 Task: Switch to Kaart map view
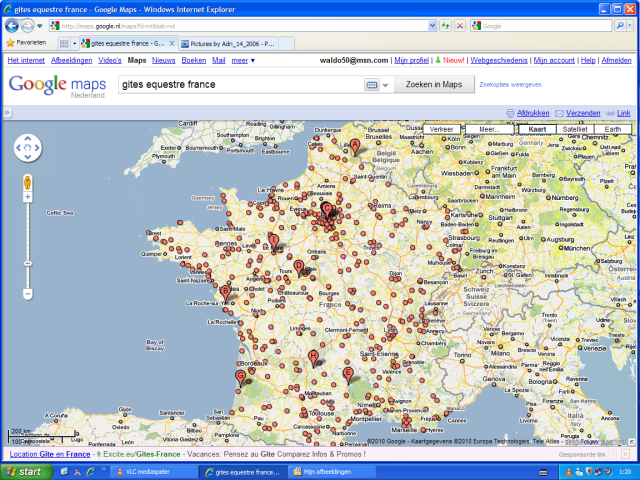point(537,129)
